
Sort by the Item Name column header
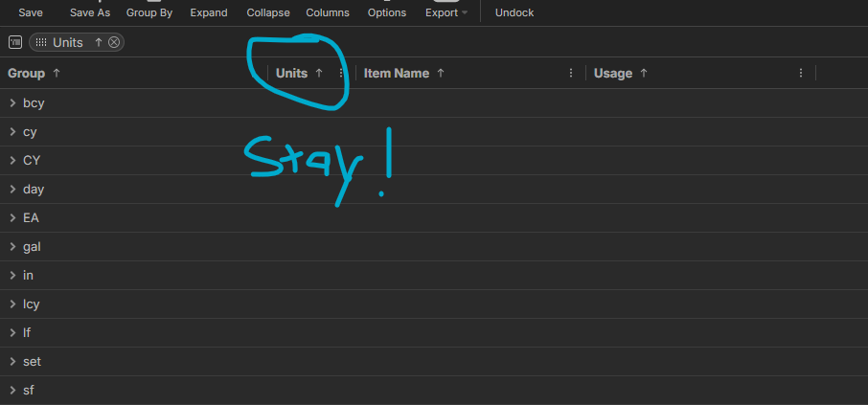396,73
